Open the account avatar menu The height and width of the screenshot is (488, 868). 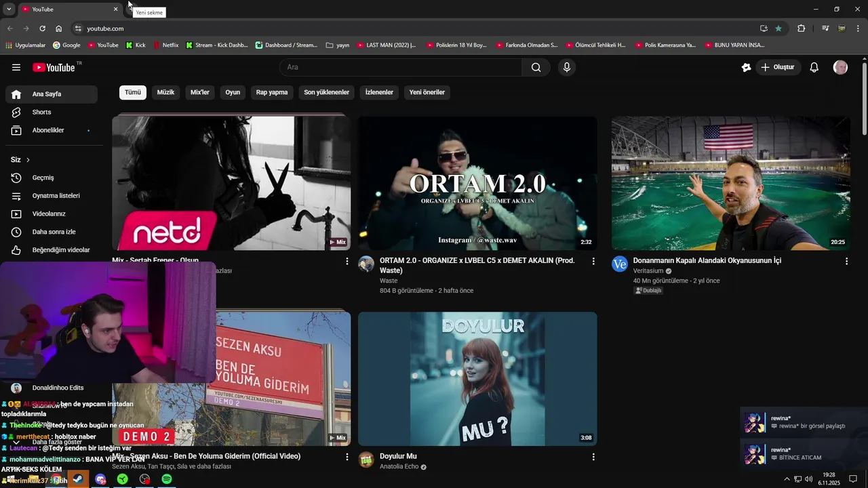(840, 67)
